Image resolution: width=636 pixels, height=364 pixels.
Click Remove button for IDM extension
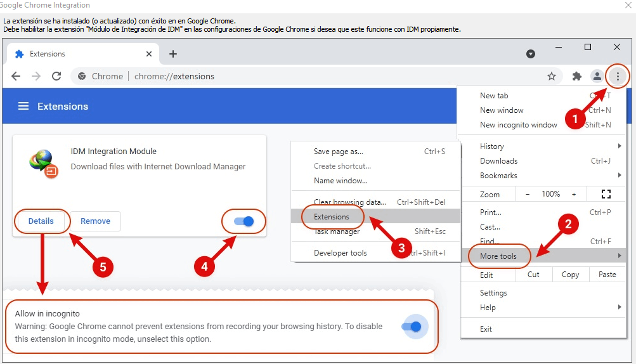(95, 221)
